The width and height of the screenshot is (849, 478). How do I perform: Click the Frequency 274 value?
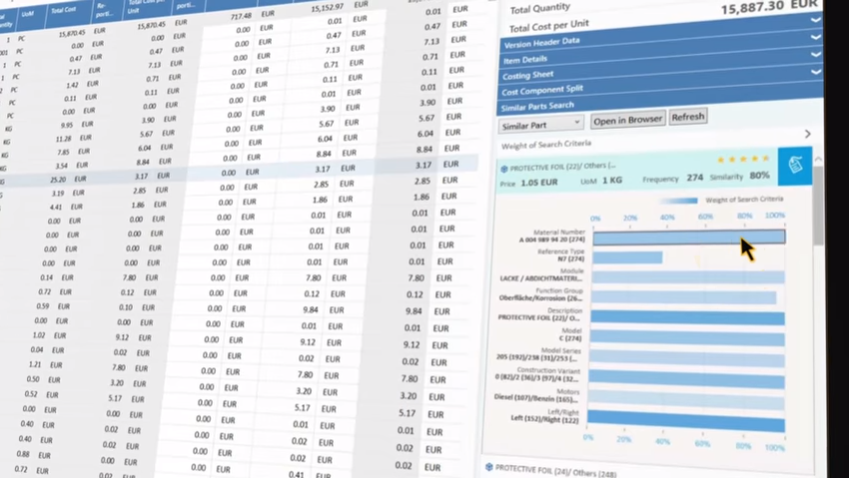pos(695,178)
